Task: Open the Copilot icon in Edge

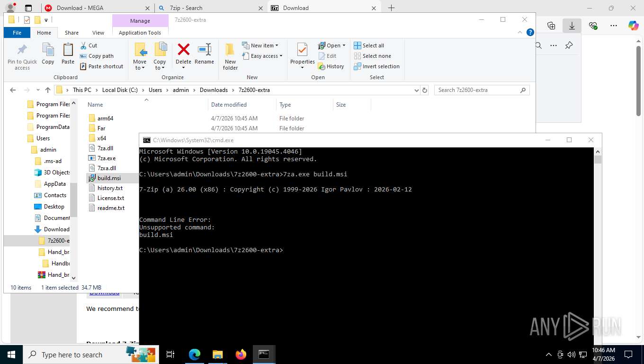Action: click(633, 26)
